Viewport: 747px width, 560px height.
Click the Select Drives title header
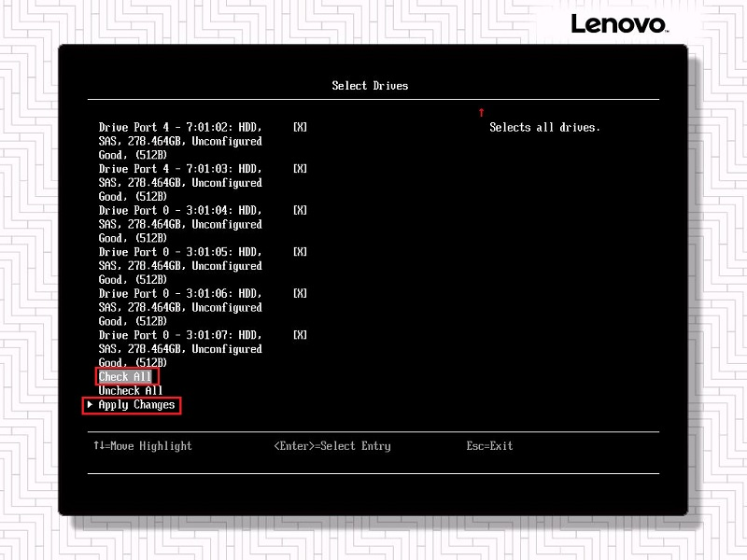pyautogui.click(x=368, y=85)
